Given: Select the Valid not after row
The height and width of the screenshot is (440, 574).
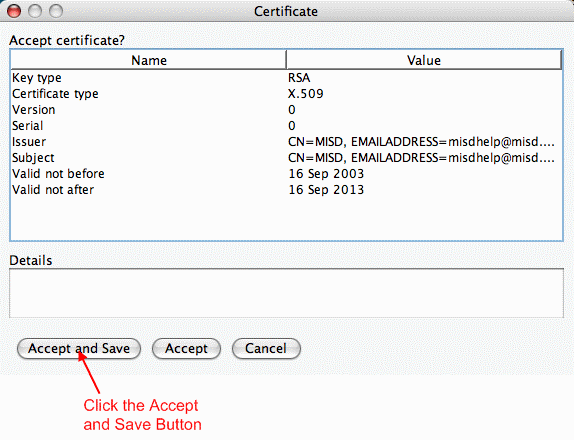Looking at the screenshot, I should click(x=286, y=190).
